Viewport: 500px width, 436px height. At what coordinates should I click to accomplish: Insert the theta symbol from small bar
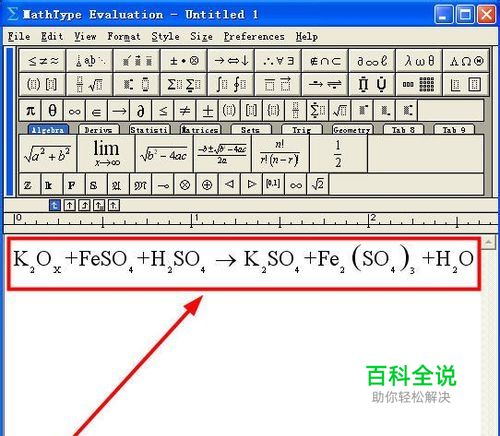[x=52, y=110]
